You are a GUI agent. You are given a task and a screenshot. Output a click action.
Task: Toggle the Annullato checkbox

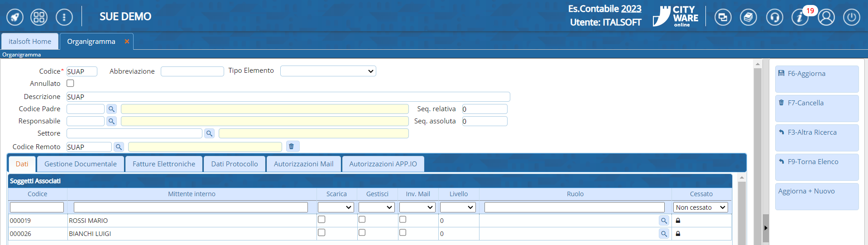pos(70,83)
